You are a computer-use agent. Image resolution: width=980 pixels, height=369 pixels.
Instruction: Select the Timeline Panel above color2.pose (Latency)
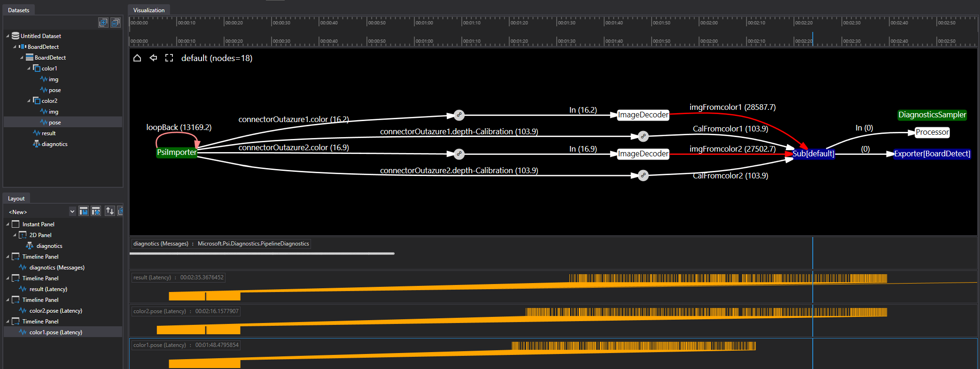point(40,300)
